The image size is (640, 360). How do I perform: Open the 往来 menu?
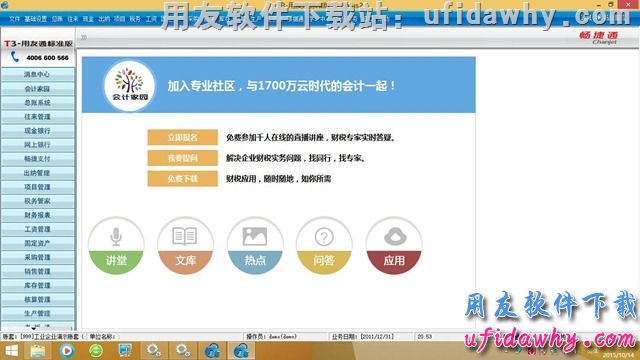73,19
